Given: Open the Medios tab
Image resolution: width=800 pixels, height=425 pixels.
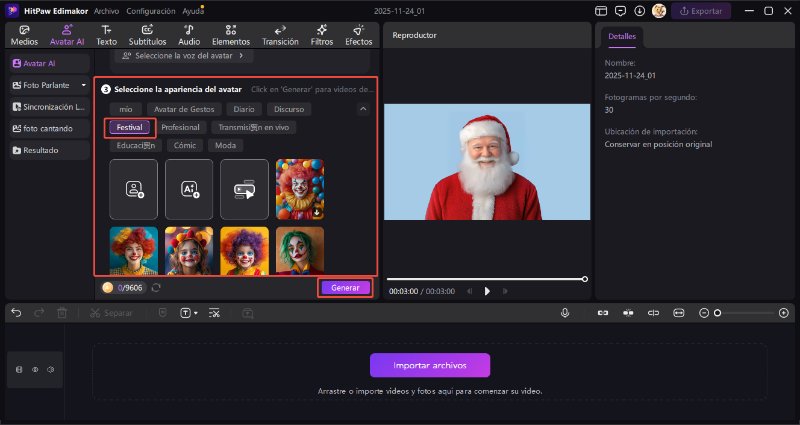Looking at the screenshot, I should tap(24, 35).
